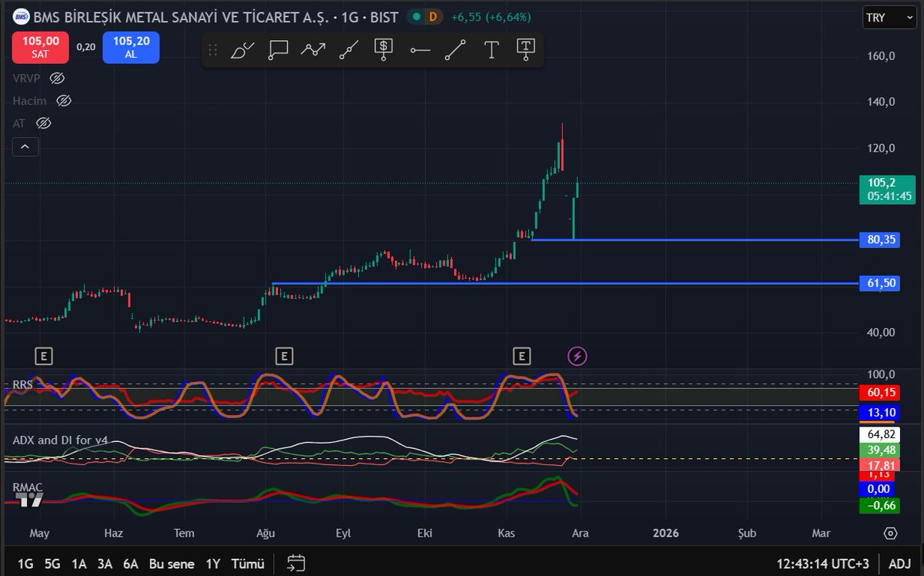Screen dimensions: 924x576
Task: Click the purple lightning event marker
Action: pyautogui.click(x=577, y=356)
